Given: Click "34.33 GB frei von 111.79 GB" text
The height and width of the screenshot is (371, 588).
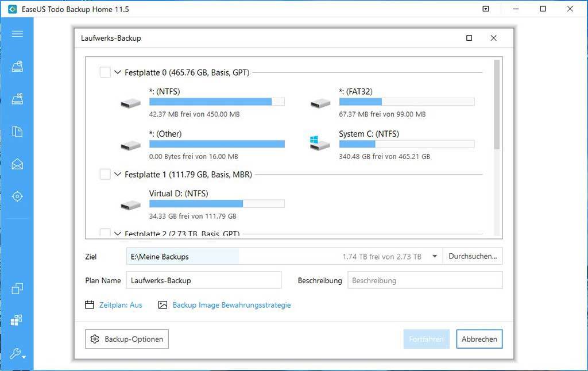Looking at the screenshot, I should pos(193,216).
